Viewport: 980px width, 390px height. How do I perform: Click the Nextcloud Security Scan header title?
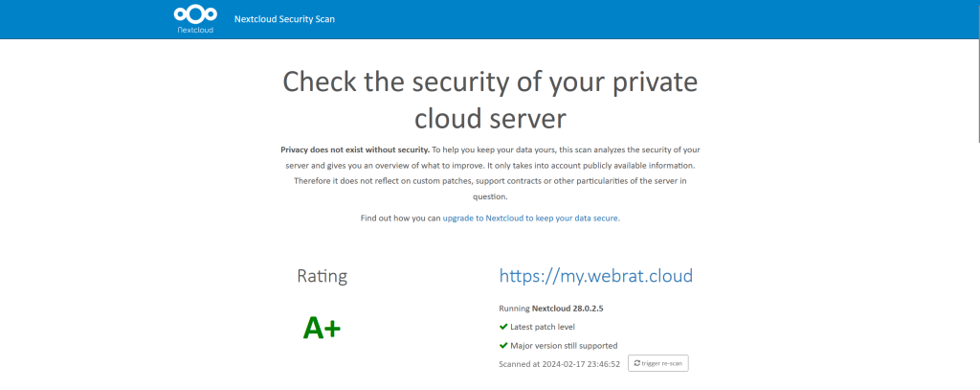click(284, 19)
